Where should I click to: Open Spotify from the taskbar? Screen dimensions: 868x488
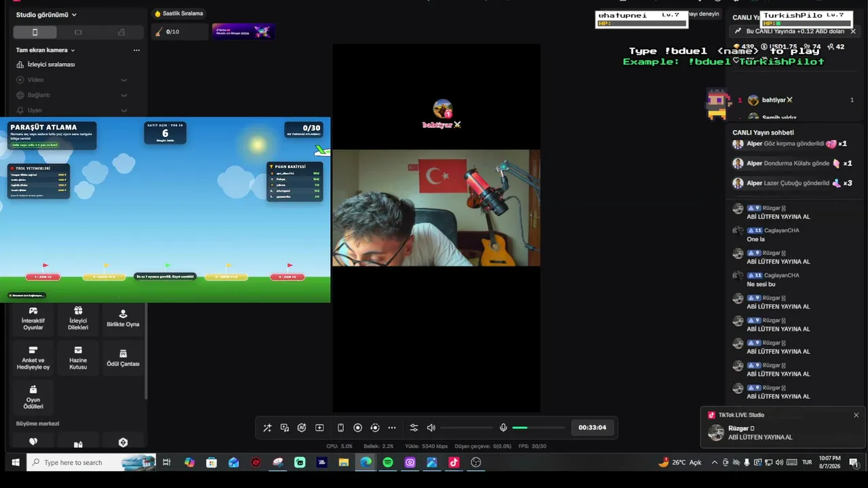click(388, 463)
